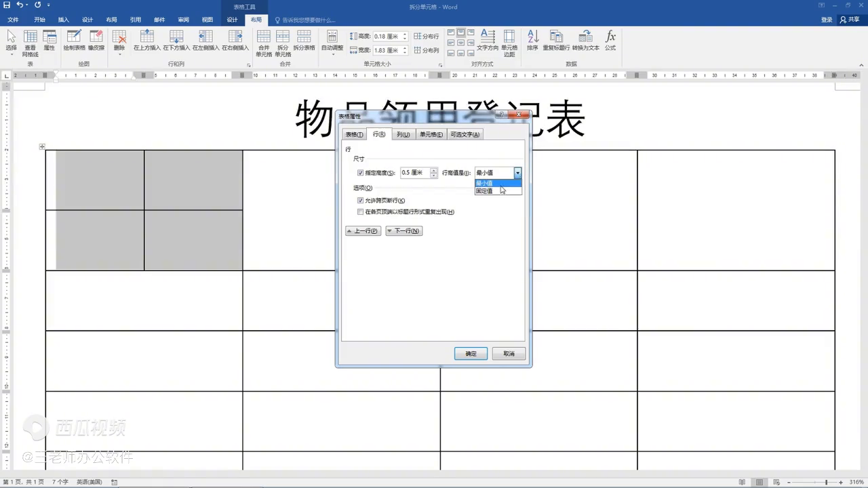This screenshot has height=488, width=868.
Task: Toggle 查看网格线 view gridlines
Action: point(31,43)
